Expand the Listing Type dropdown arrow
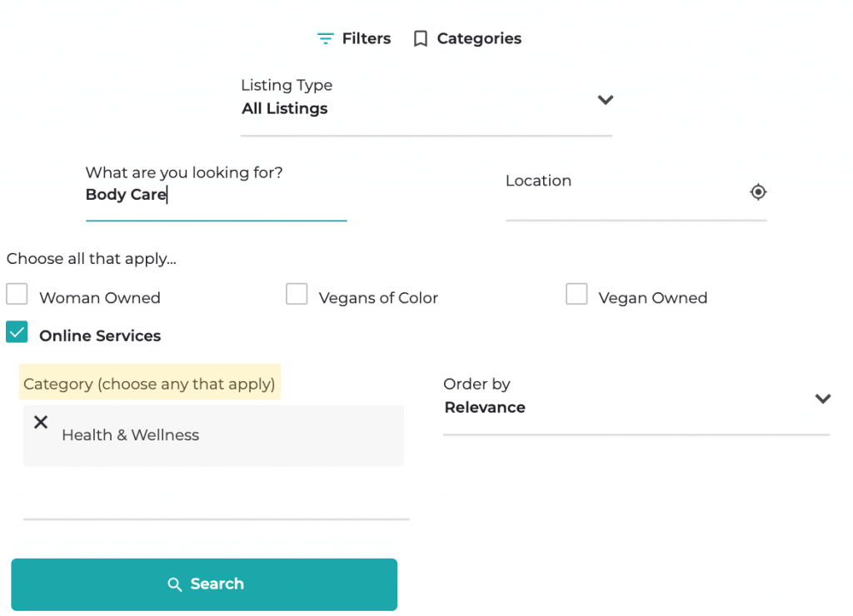This screenshot has width=853, height=616. pos(606,100)
